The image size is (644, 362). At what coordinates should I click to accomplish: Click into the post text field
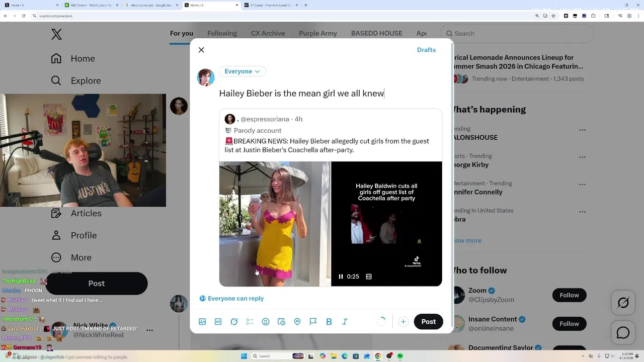[330, 94]
